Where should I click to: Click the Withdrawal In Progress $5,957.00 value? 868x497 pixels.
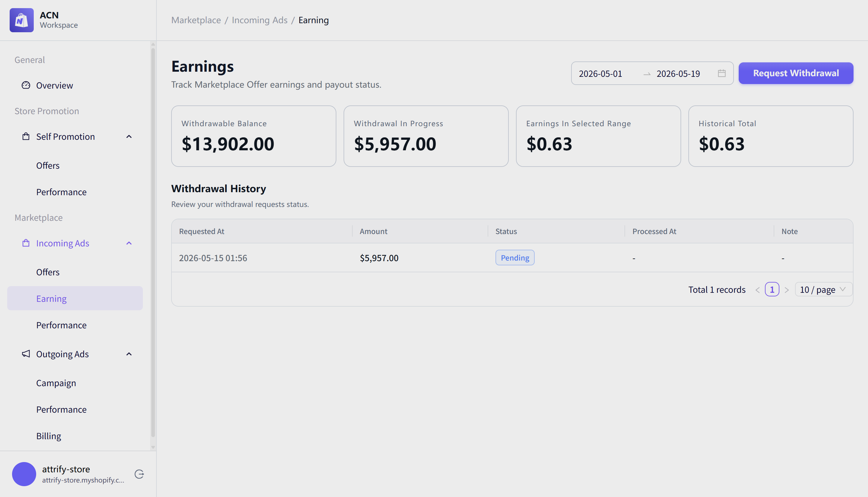pyautogui.click(x=395, y=144)
